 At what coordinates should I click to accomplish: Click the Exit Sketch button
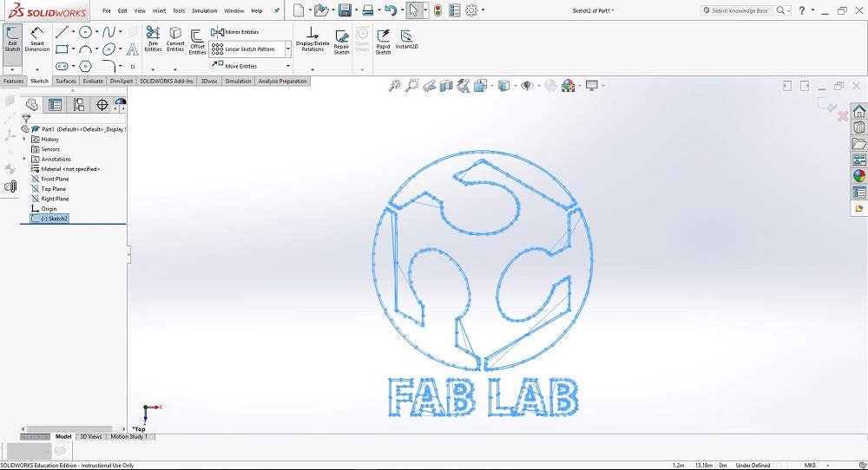pyautogui.click(x=12, y=39)
